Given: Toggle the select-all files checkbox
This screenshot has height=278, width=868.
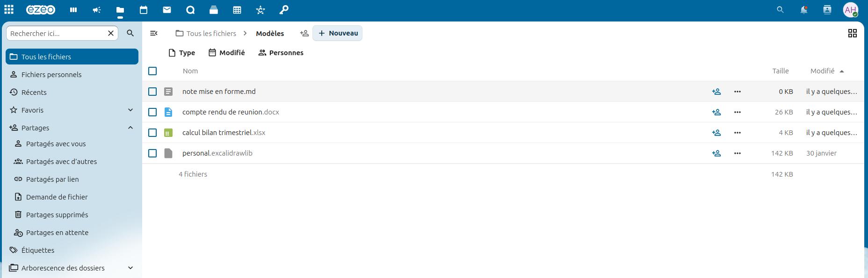Looking at the screenshot, I should (152, 71).
